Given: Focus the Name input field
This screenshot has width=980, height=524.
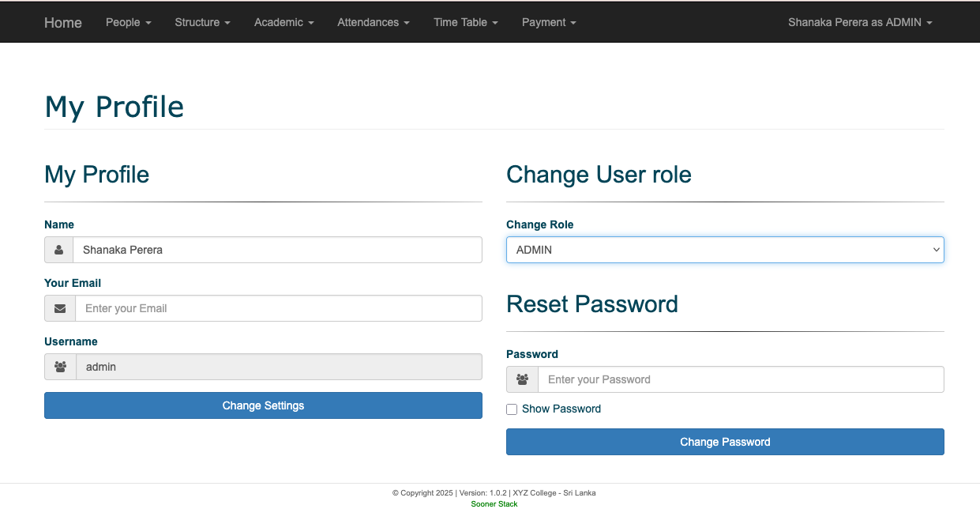Looking at the screenshot, I should click(x=276, y=250).
